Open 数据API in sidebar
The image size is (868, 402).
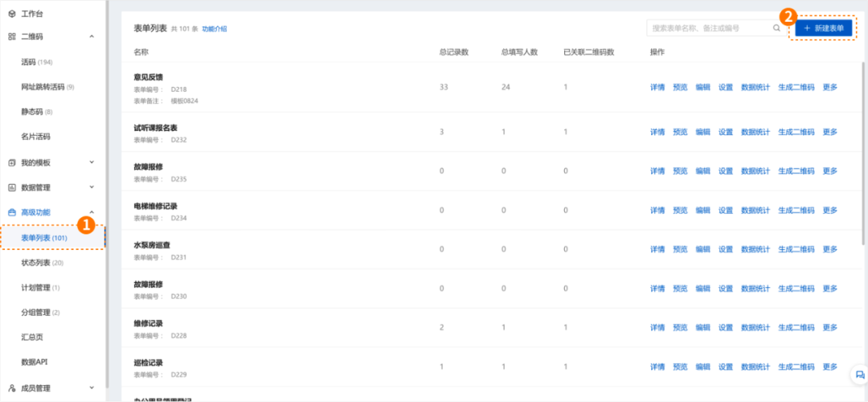tap(35, 362)
